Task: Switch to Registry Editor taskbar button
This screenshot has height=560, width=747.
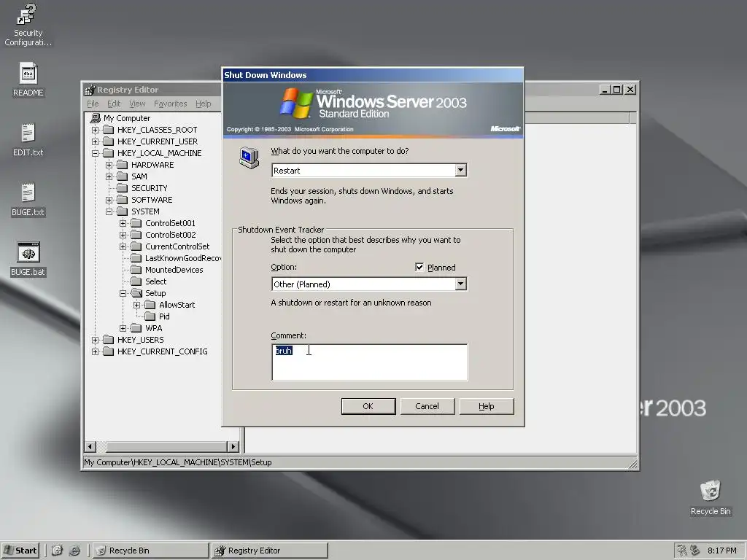Action: 270,551
